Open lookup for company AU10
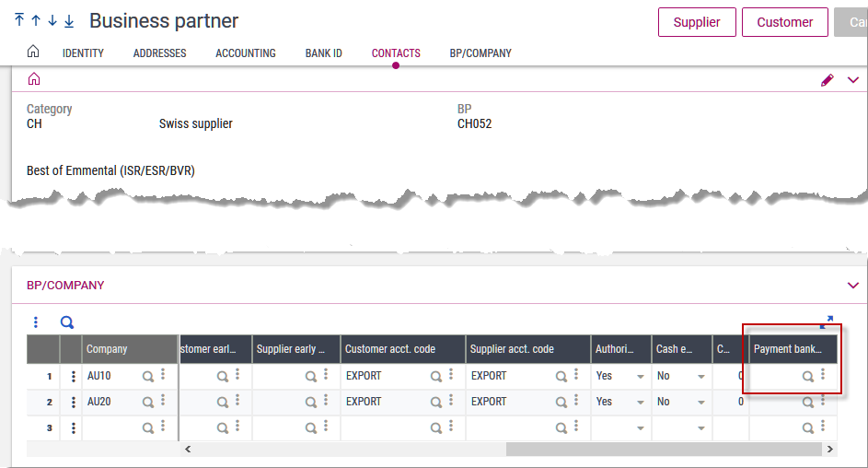Screen dimensions: 868x468 (x=147, y=376)
